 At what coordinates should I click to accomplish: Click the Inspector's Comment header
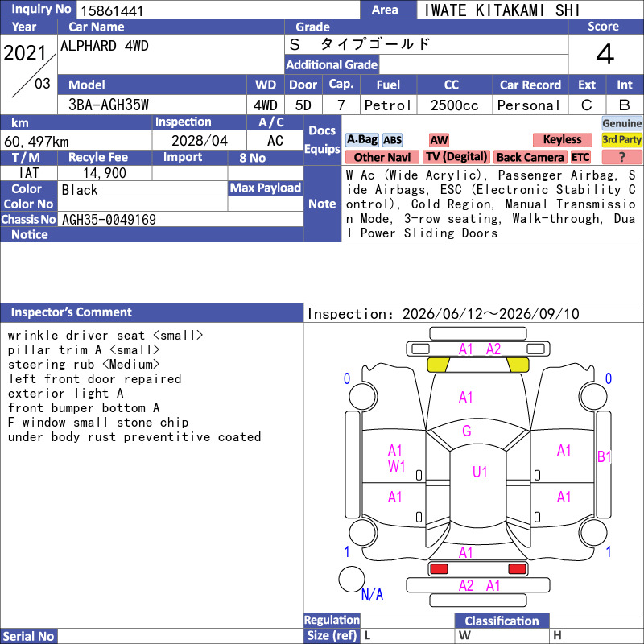click(x=71, y=312)
